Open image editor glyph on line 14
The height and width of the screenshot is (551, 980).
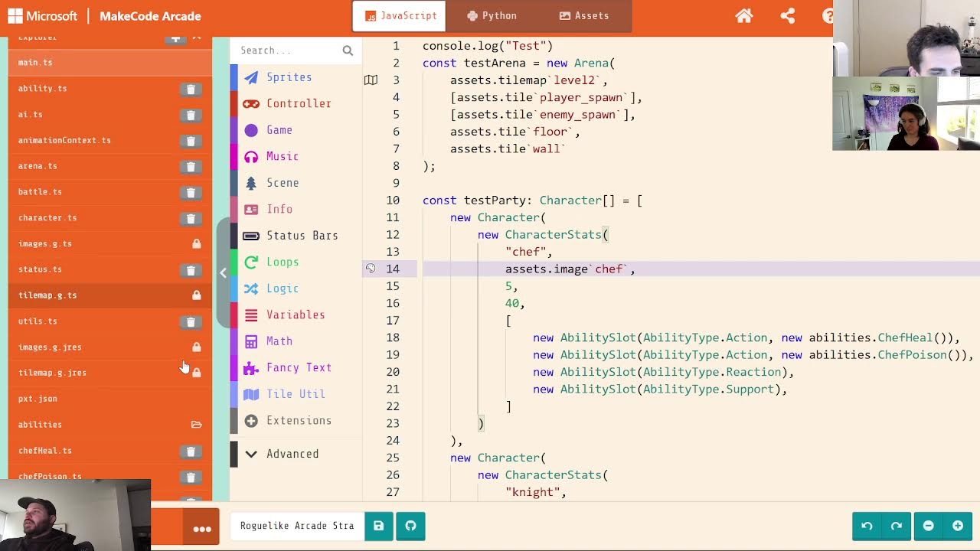[371, 269]
